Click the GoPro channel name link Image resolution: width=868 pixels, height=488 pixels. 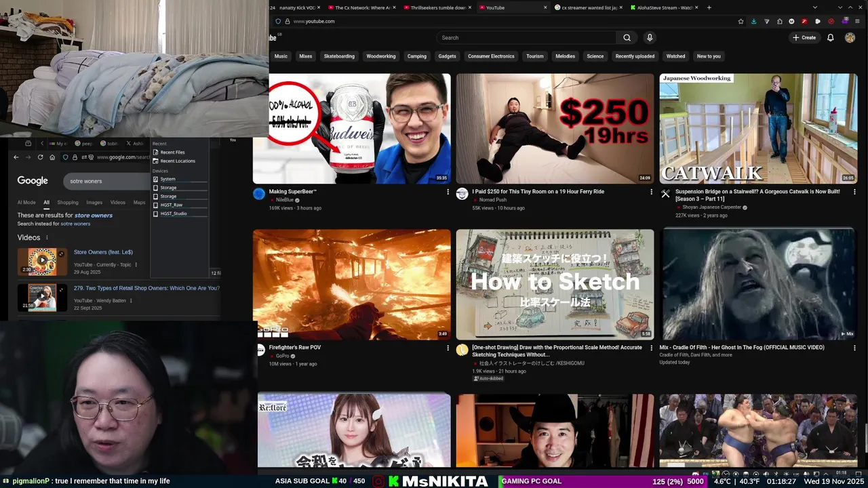point(283,356)
